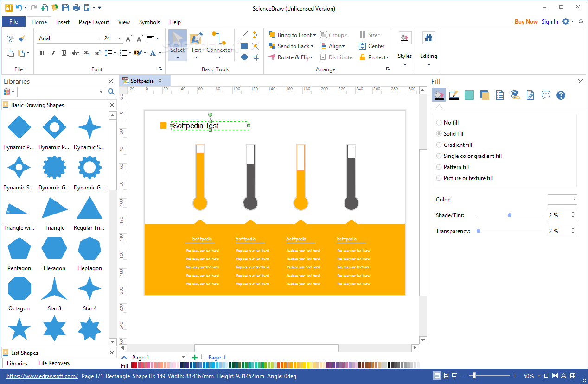This screenshot has height=384, width=588.
Task: Open the File menu
Action: (13, 22)
